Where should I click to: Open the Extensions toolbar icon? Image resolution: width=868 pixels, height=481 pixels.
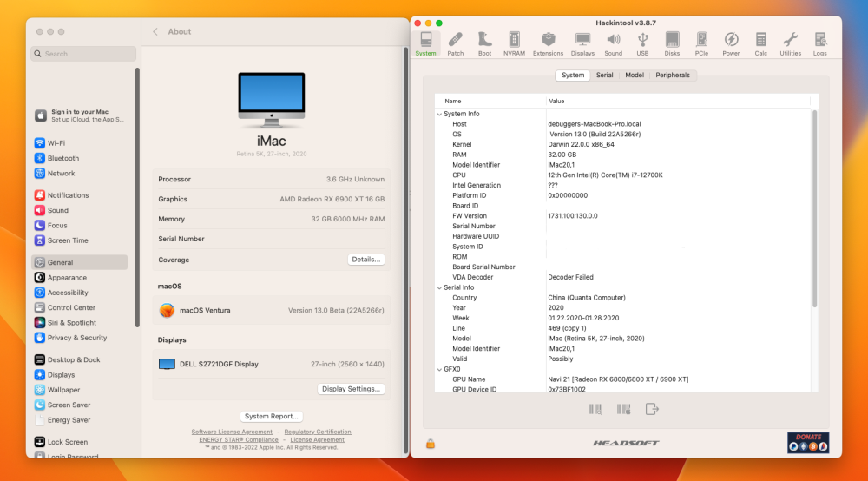(548, 43)
